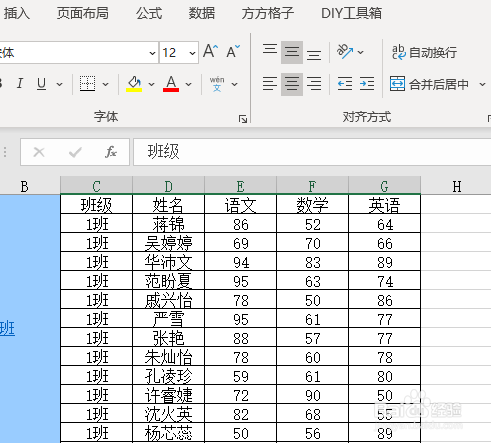Select the cell with name 孔凌珍

(x=168, y=375)
